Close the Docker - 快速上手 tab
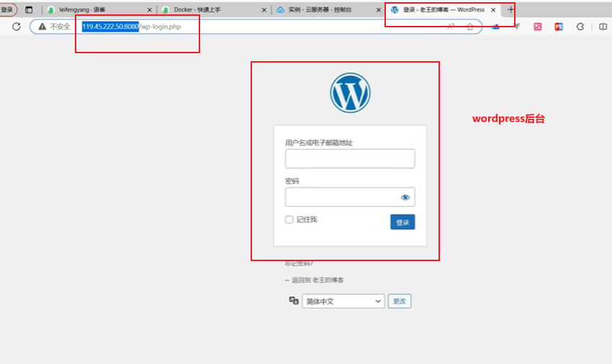Screen dimensions: 612x364 tap(264, 10)
